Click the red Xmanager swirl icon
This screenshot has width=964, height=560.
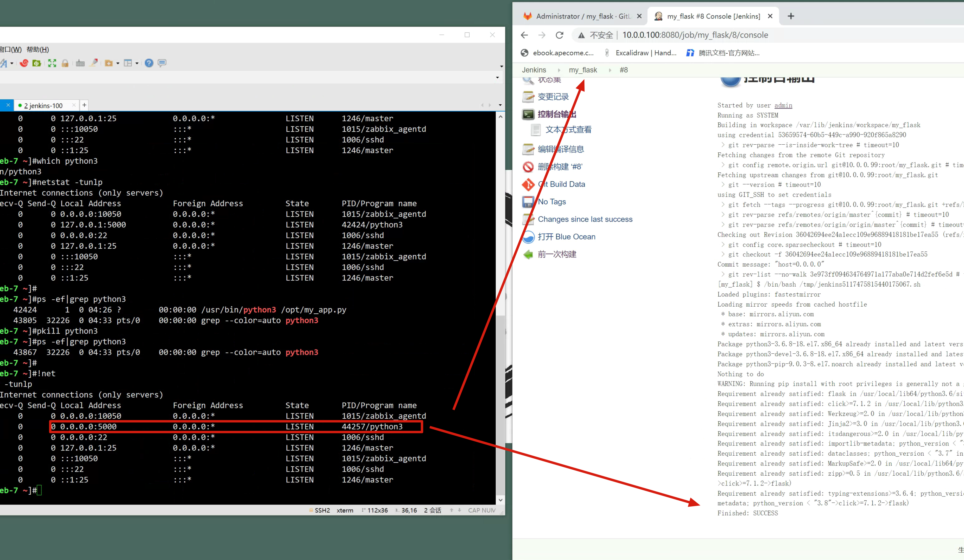coord(24,63)
